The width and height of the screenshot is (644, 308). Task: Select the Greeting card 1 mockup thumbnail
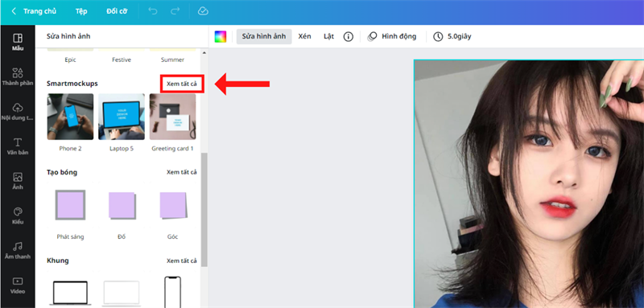172,117
